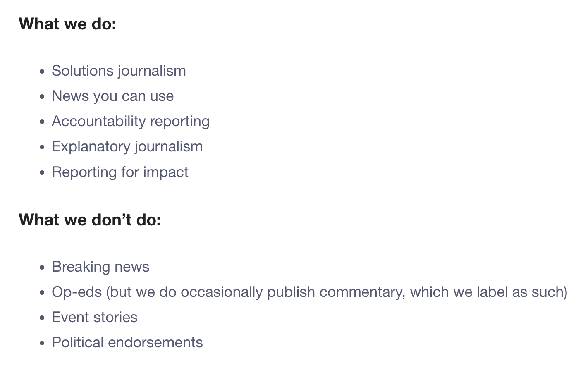Viewport: 588px width, 368px height.
Task: Click the "Solutions journalism" list item
Action: tap(119, 71)
